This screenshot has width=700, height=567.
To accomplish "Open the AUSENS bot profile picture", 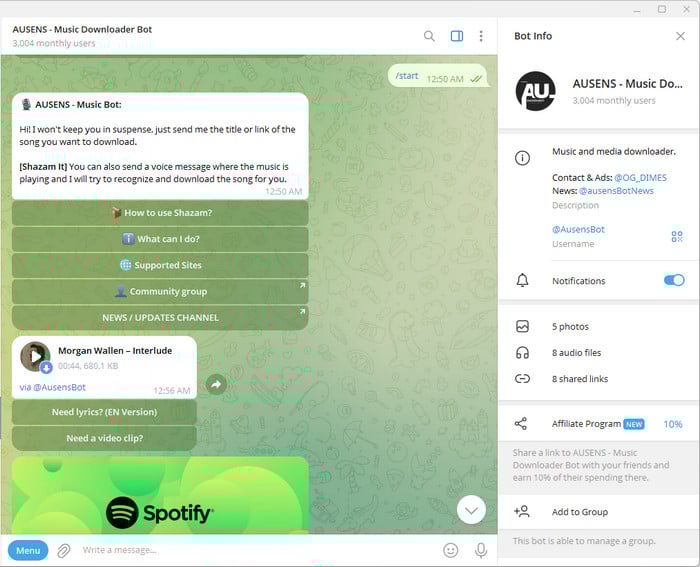I will tap(535, 91).
